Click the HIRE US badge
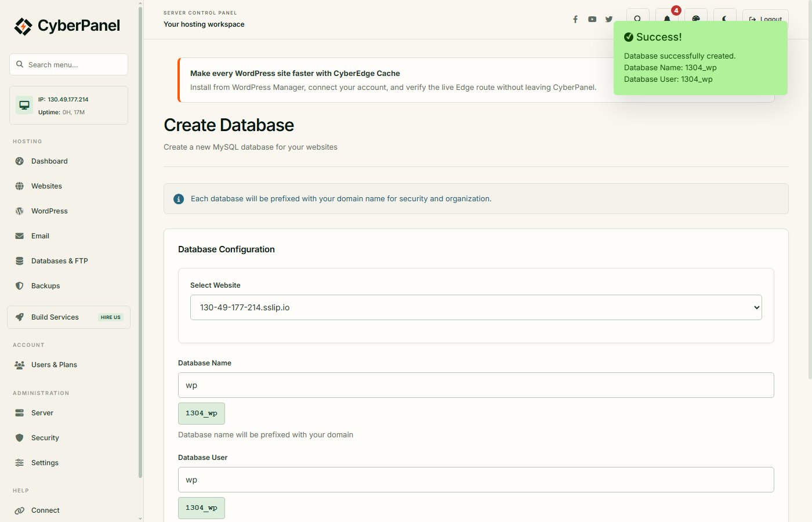Image resolution: width=812 pixels, height=522 pixels. 110,317
